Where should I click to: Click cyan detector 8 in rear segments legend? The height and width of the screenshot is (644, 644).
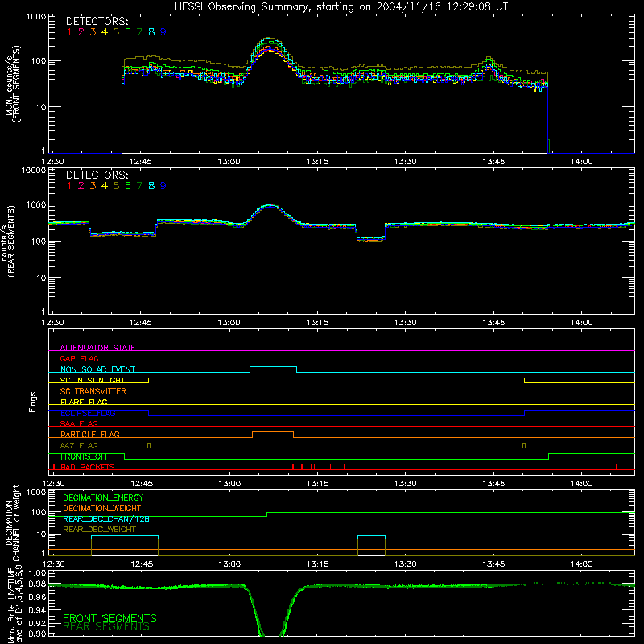[151, 186]
